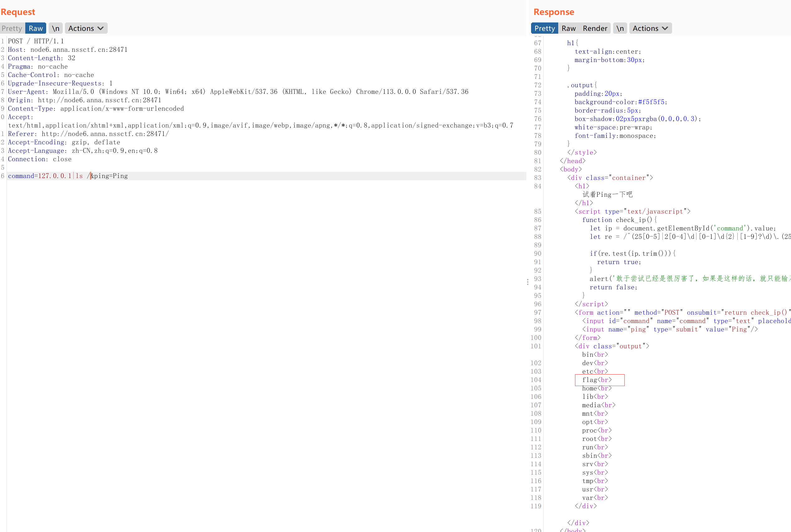This screenshot has width=791, height=532.
Task: Click the panel divider three-dot handle
Action: [x=528, y=282]
